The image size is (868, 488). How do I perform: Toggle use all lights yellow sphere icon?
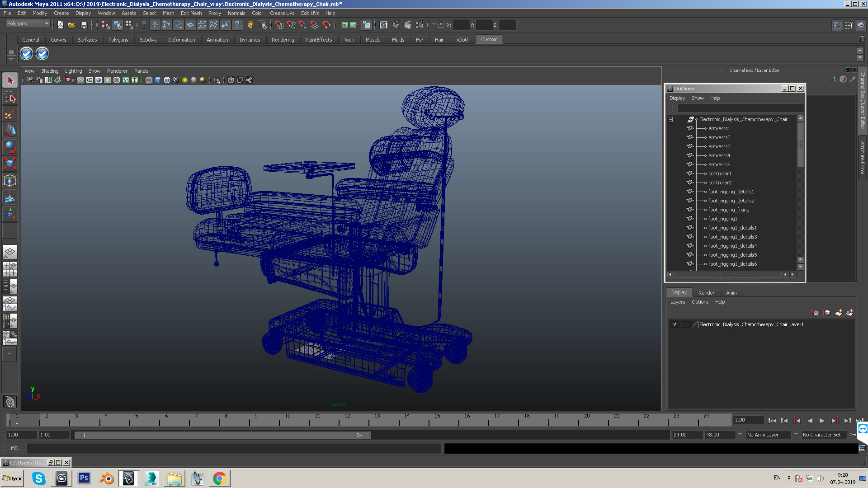185,80
